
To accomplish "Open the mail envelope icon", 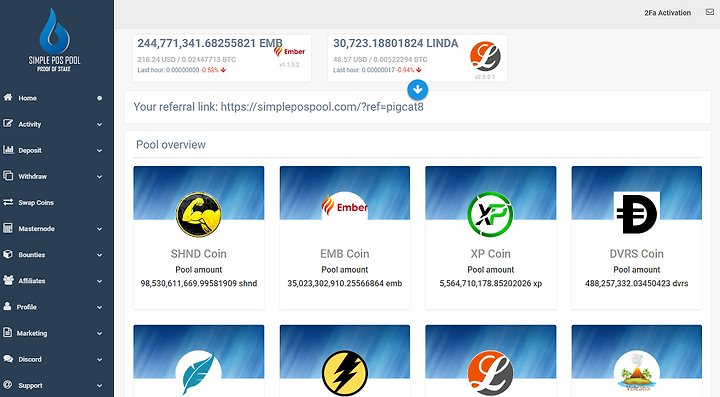I will [x=710, y=12].
